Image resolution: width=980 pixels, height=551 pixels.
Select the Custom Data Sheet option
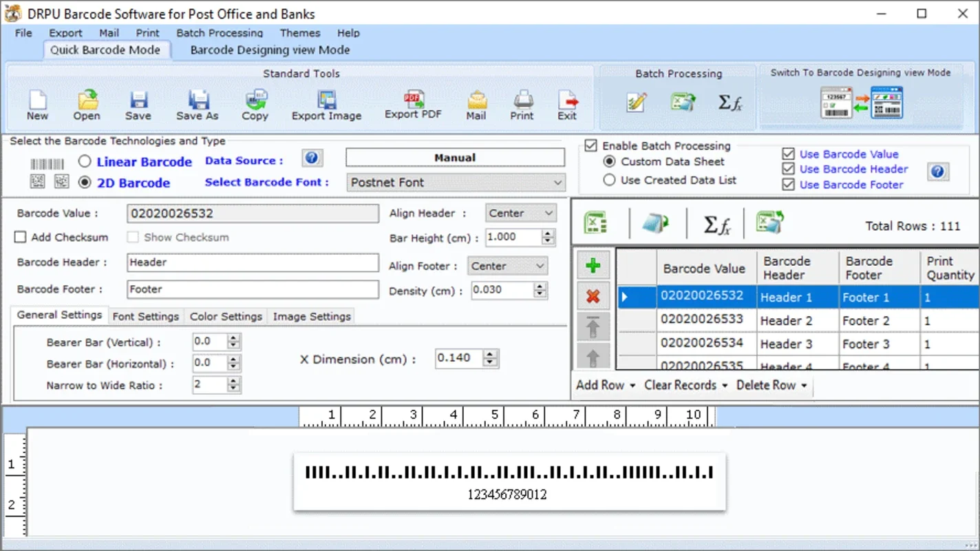click(609, 161)
